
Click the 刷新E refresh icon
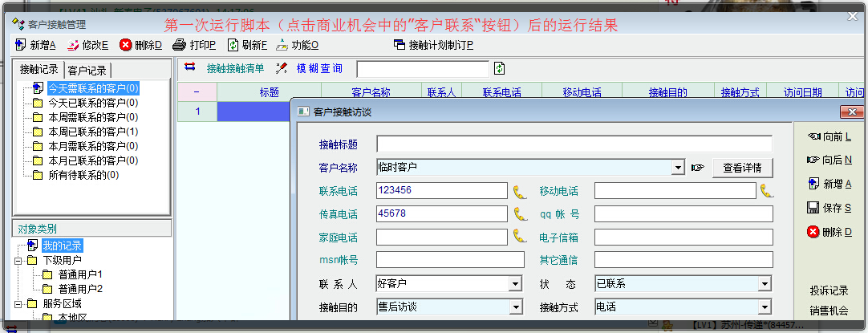pyautogui.click(x=233, y=45)
